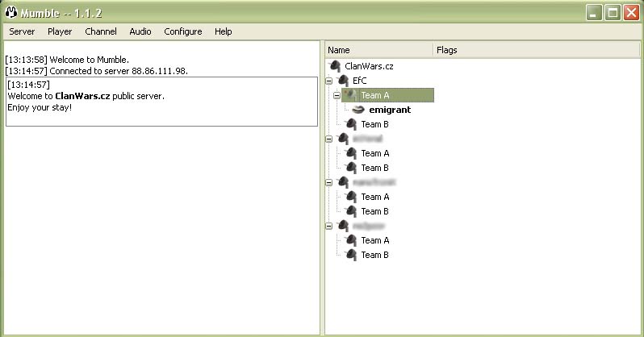This screenshot has height=337, width=644.
Task: Click the 'Connected to server 88.86.111.98.' line
Action: 119,71
